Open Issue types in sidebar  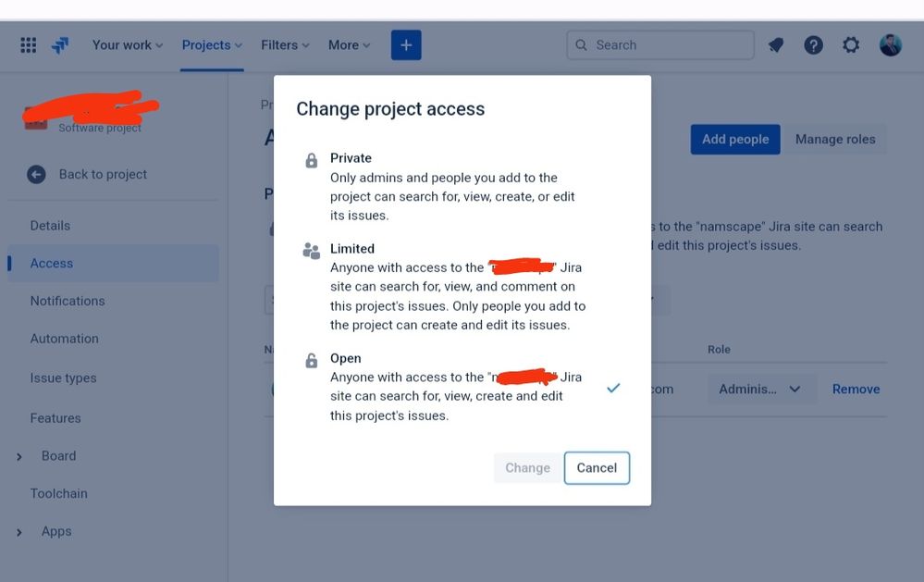point(64,378)
